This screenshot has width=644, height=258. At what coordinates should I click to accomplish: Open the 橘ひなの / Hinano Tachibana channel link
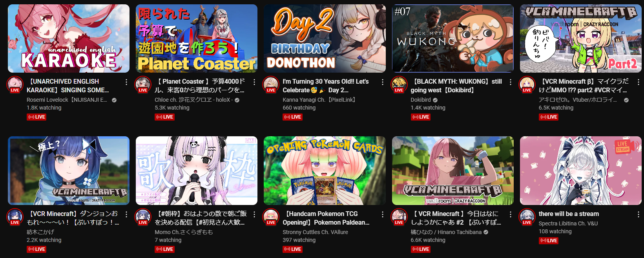coord(446,232)
